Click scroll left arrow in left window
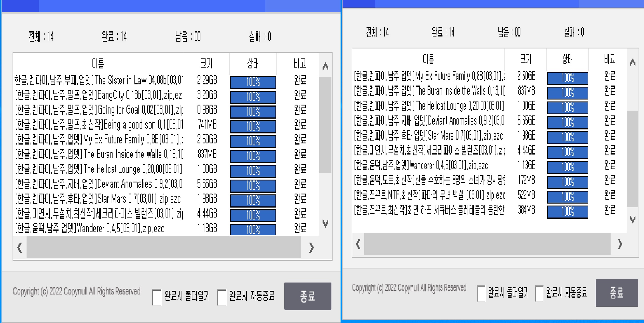 [x=20, y=247]
